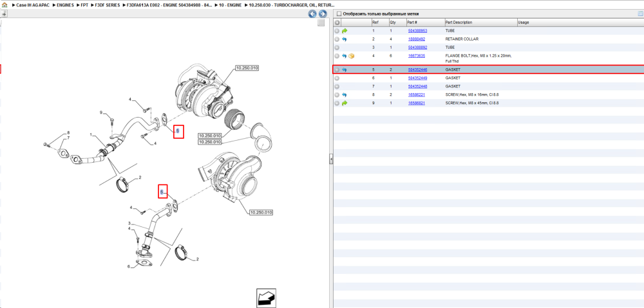
Task: Open 'ENGINES' breadcrumb
Action: point(65,5)
